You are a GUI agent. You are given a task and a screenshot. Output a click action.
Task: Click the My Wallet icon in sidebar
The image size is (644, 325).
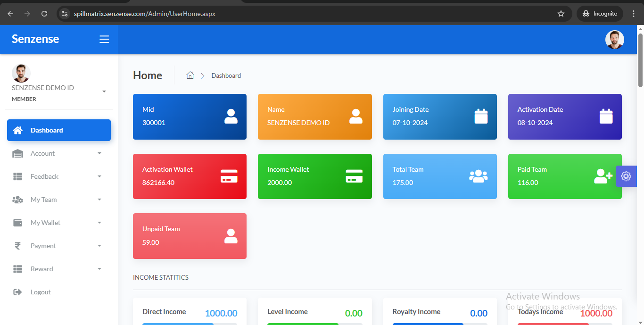pos(17,223)
